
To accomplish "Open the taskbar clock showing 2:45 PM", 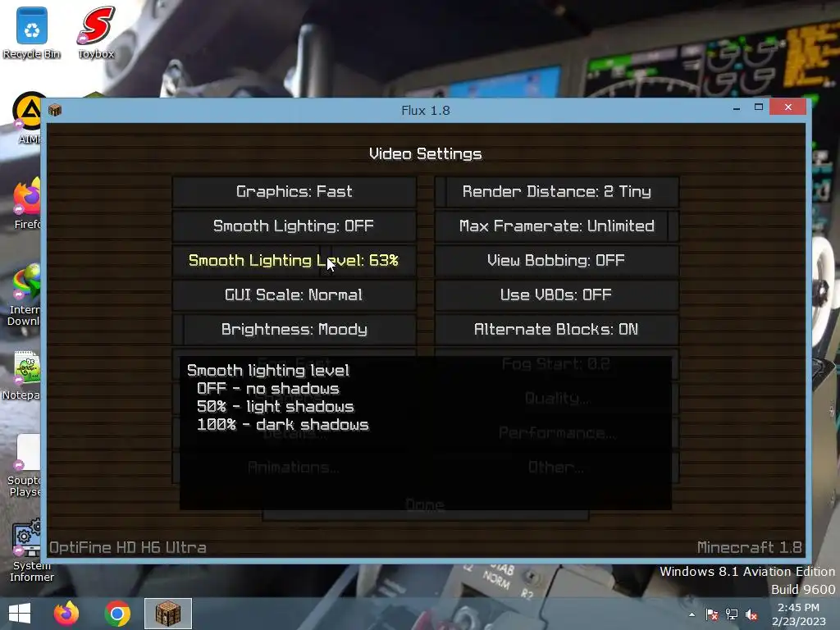I will (x=799, y=614).
